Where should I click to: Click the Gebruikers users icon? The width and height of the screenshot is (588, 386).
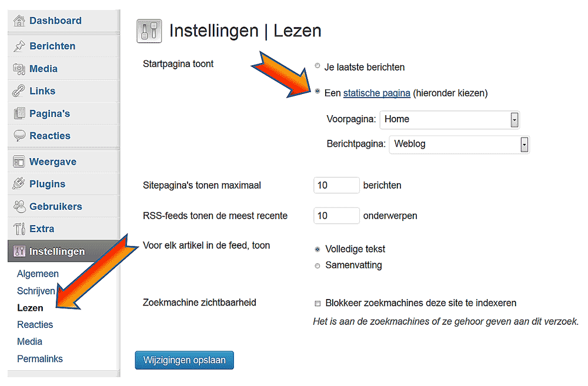(19, 206)
